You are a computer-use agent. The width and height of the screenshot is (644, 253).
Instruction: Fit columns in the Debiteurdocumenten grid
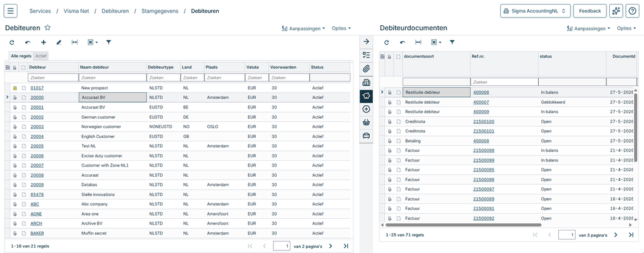(x=418, y=43)
